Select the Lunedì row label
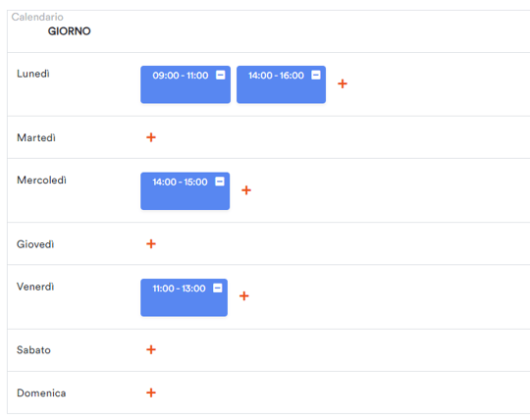The height and width of the screenshot is (420, 530). pos(33,74)
